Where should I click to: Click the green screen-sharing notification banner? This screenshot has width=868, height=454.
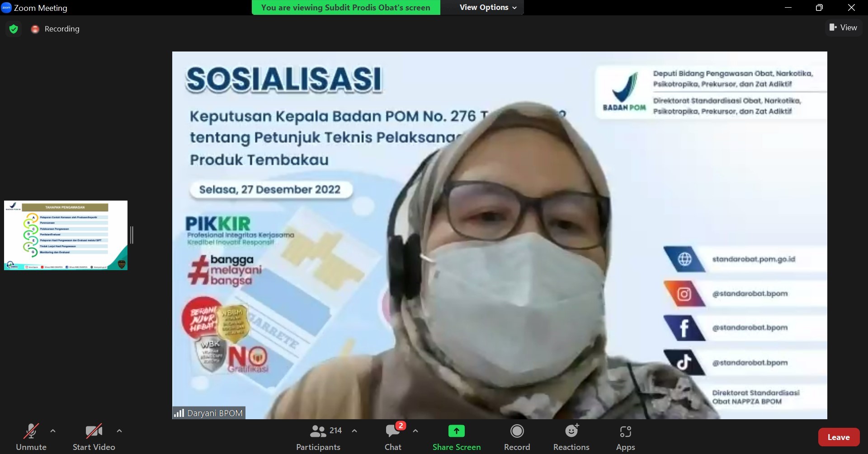(346, 7)
